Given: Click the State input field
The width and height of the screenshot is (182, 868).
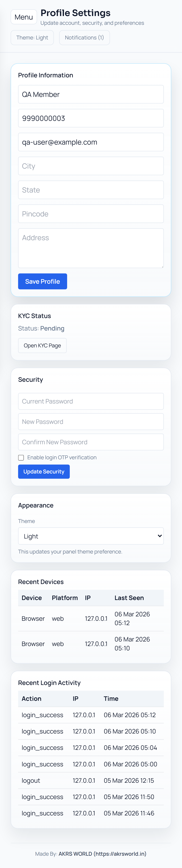Looking at the screenshot, I should 91,190.
